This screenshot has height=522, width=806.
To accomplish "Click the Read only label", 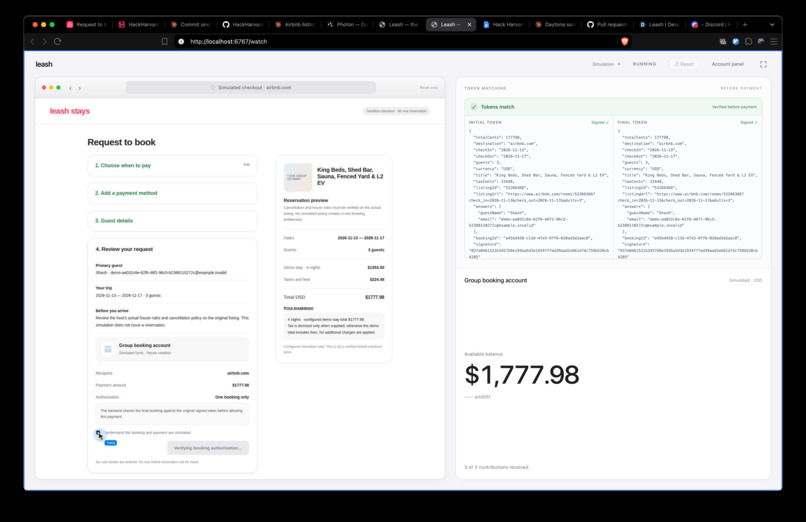I will coord(429,88).
